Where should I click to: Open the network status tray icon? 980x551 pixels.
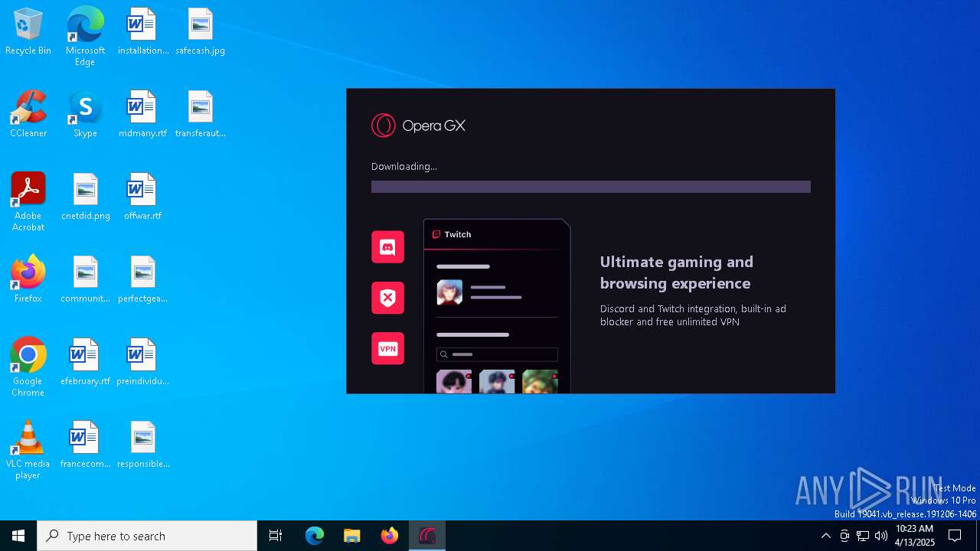[x=863, y=536]
